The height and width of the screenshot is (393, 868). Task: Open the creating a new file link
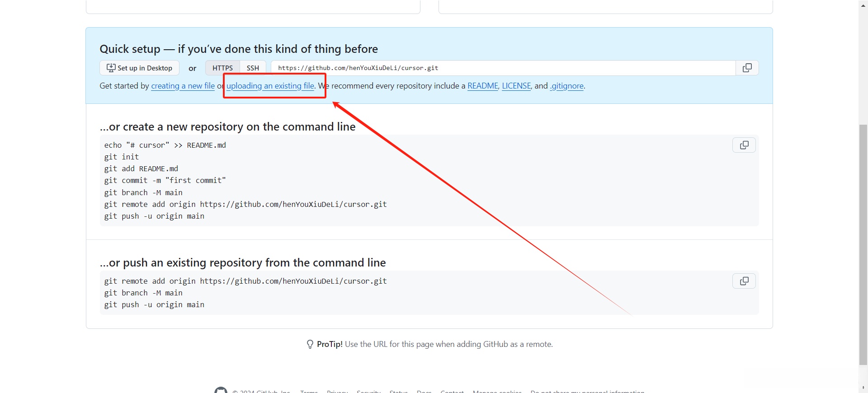click(183, 86)
